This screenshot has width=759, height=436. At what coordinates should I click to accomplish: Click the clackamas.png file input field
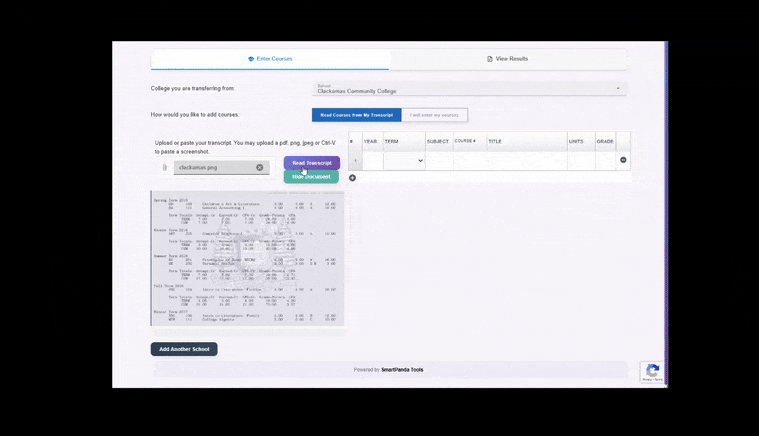pyautogui.click(x=221, y=167)
